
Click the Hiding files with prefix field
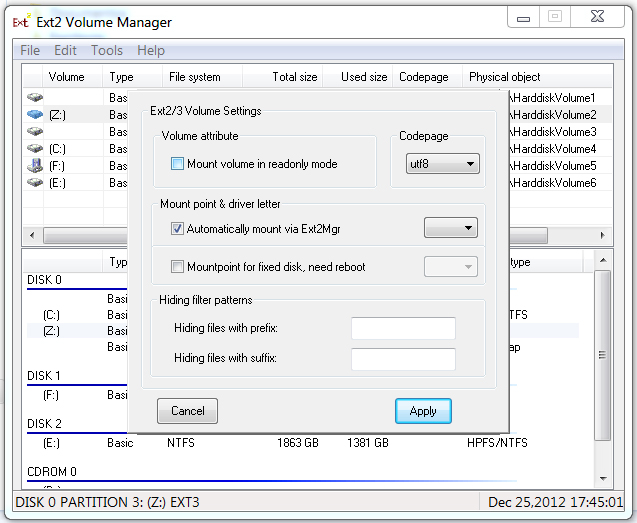(403, 328)
